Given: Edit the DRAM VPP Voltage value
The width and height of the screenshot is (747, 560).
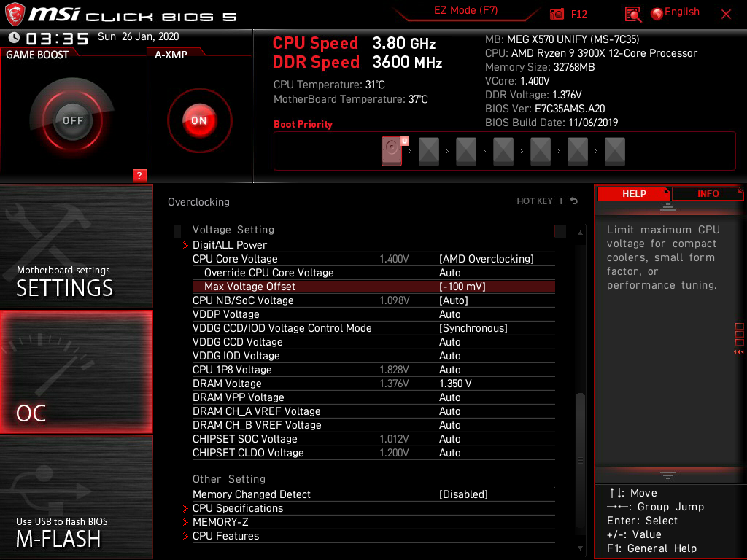Looking at the screenshot, I should pyautogui.click(x=449, y=397).
